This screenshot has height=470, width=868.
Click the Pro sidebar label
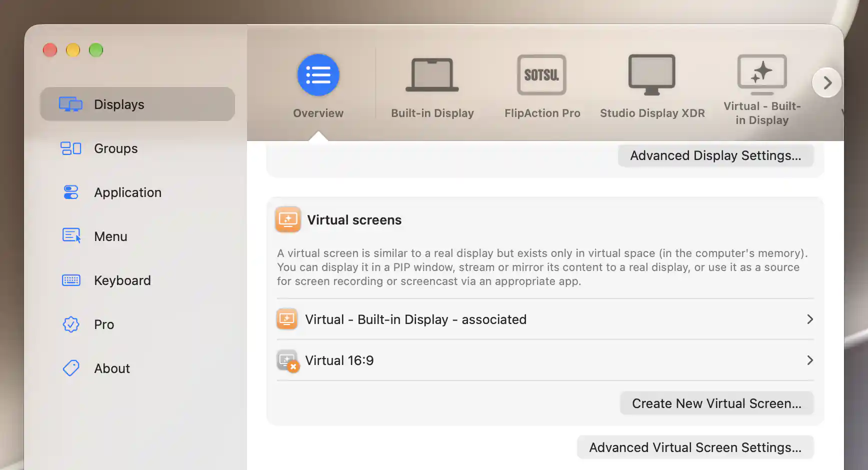(104, 324)
